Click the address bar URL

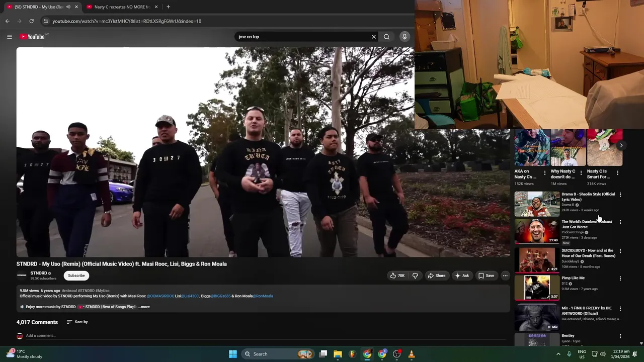click(127, 21)
